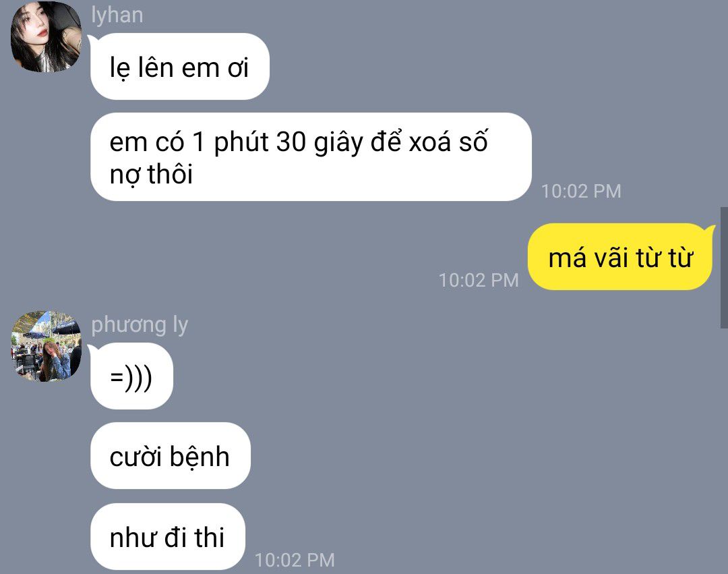This screenshot has height=574, width=728.
Task: Select the message 'lẹ lên em ơi'
Action: click(180, 66)
